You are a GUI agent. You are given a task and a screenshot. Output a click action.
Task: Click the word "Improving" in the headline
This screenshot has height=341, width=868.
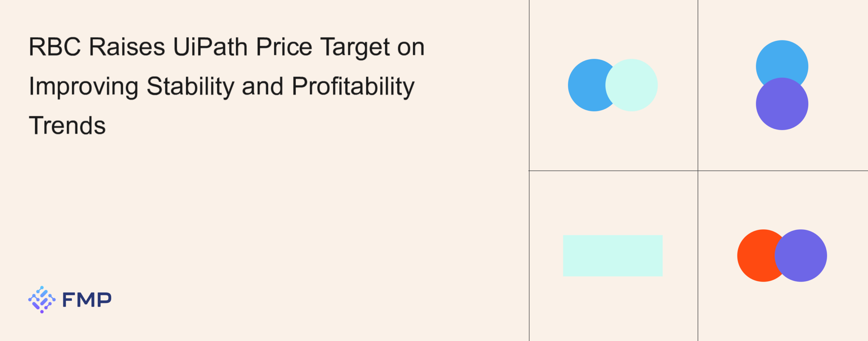pos(84,87)
